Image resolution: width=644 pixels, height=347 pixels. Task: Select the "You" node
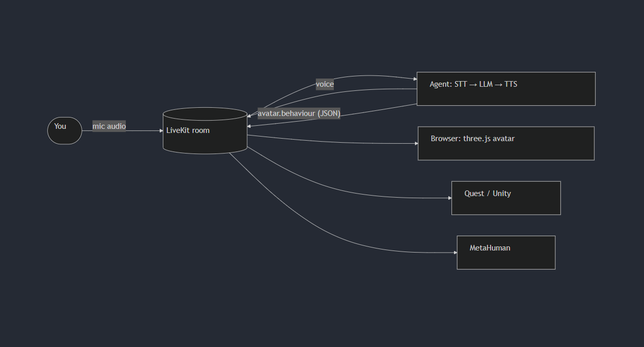click(x=65, y=131)
